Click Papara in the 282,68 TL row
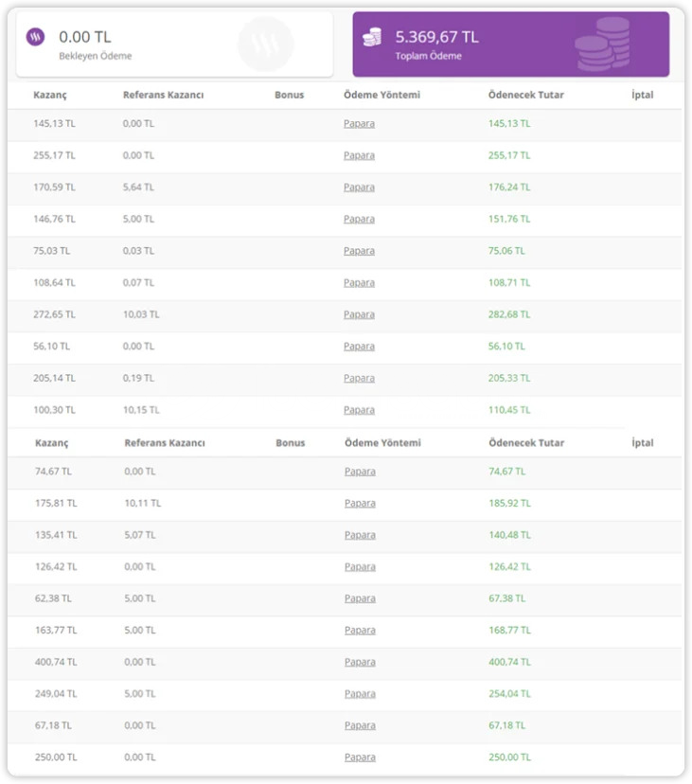This screenshot has height=784, width=692. 359,314
